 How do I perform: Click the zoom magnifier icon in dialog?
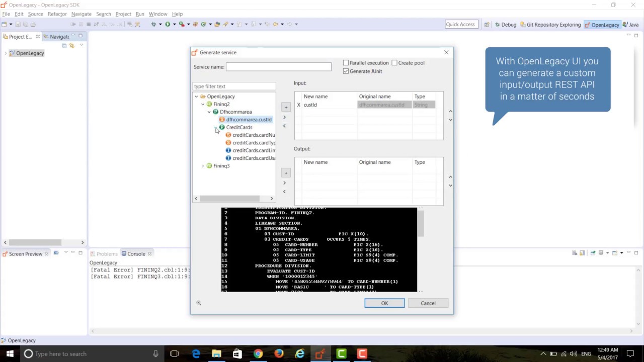coord(199,303)
